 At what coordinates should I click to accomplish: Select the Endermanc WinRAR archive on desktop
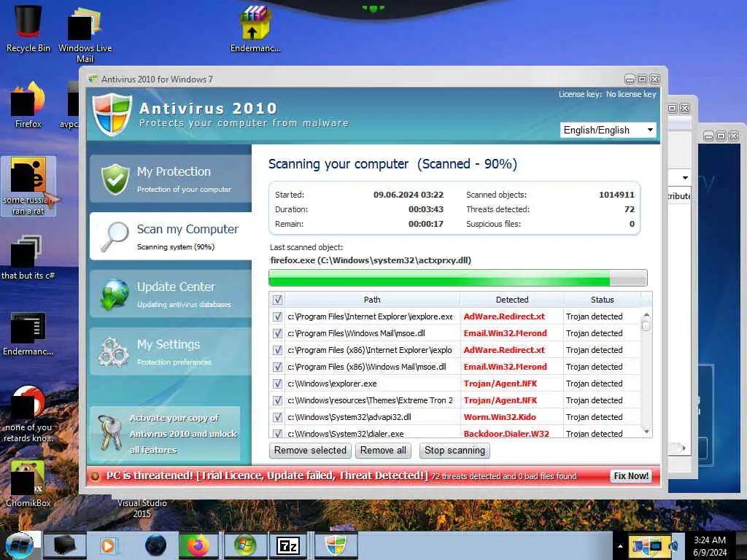point(255,28)
